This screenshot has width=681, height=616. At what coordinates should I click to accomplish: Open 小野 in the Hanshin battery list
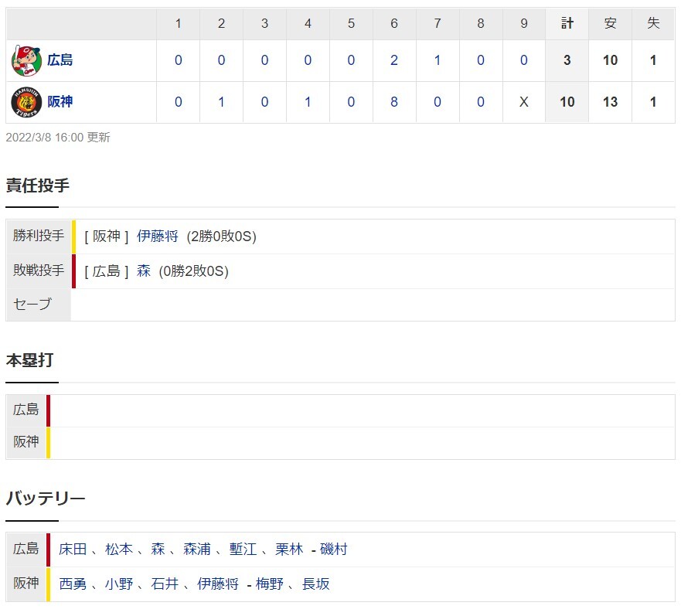(x=118, y=584)
